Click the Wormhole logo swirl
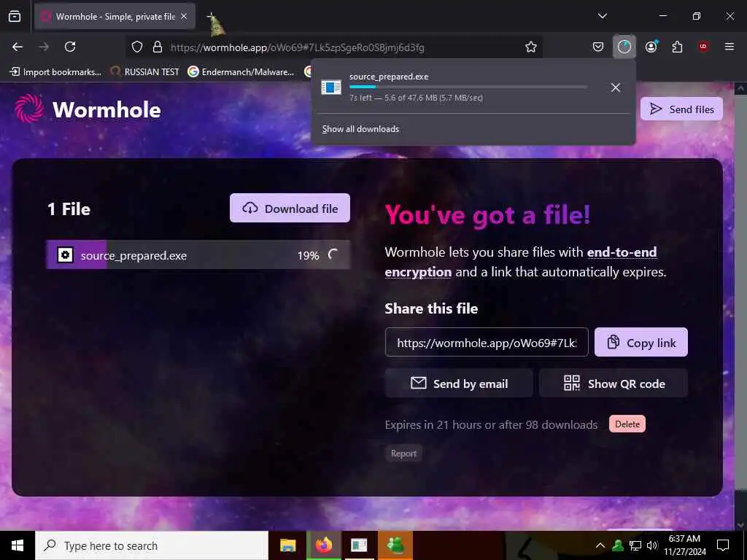 (x=28, y=109)
